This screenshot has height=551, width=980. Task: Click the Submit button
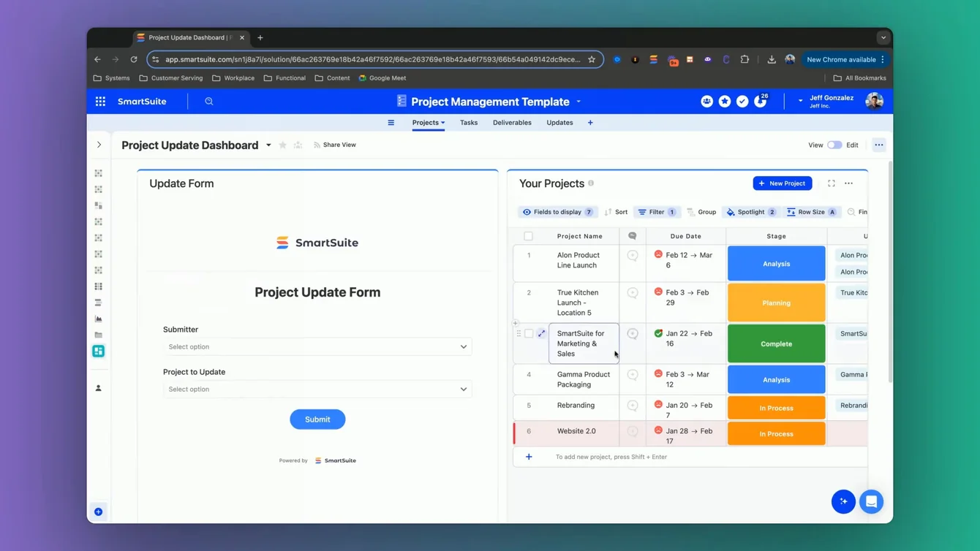click(x=317, y=419)
